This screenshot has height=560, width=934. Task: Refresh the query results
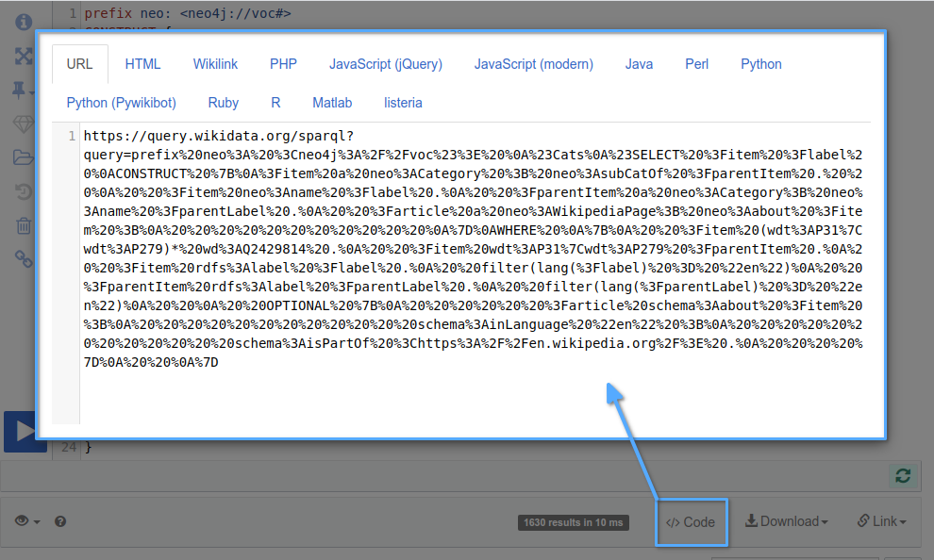(x=904, y=476)
